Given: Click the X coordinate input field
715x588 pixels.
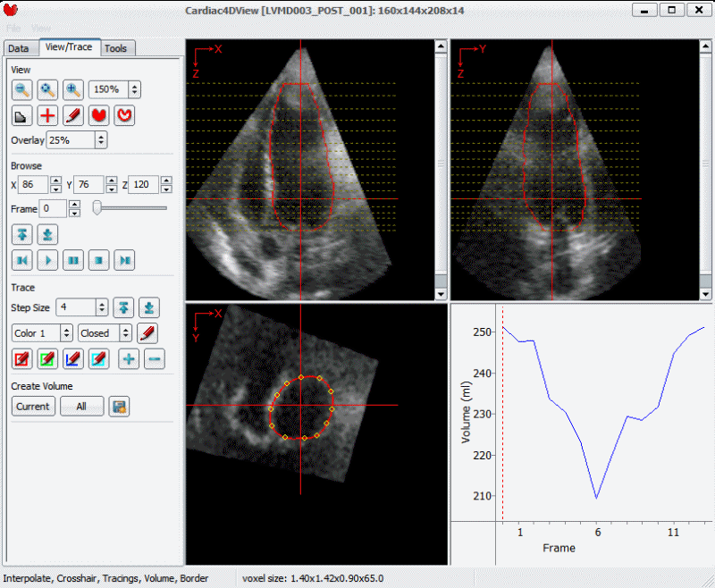Looking at the screenshot, I should pos(34,185).
